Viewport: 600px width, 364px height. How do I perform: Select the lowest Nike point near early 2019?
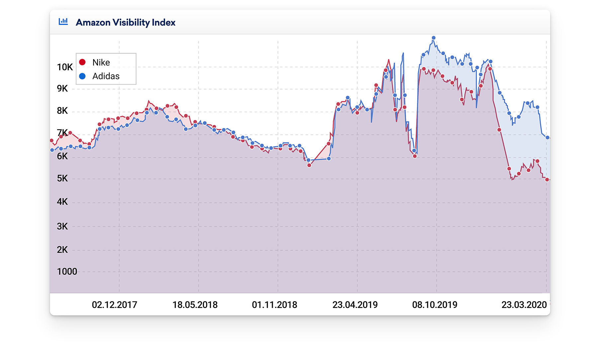(309, 165)
